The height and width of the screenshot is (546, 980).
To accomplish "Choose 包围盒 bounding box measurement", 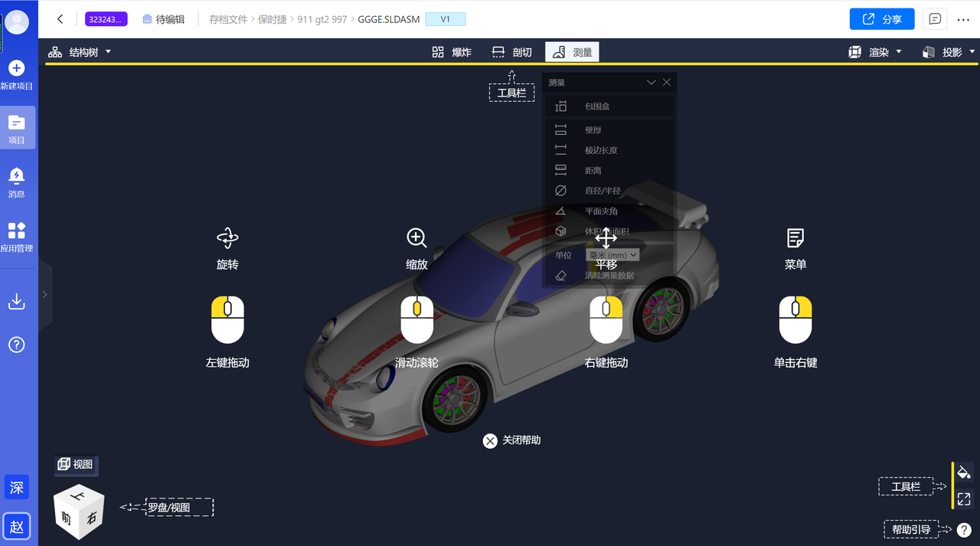I will (x=610, y=106).
